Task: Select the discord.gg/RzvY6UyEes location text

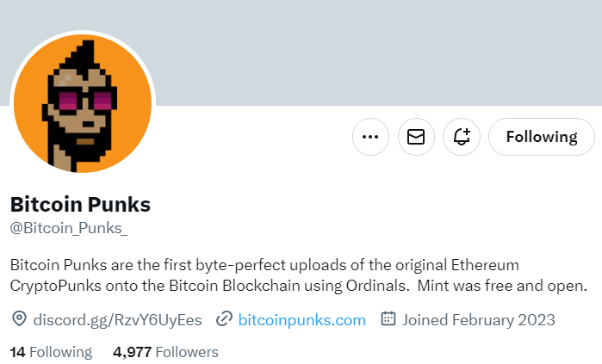Action: click(x=117, y=320)
